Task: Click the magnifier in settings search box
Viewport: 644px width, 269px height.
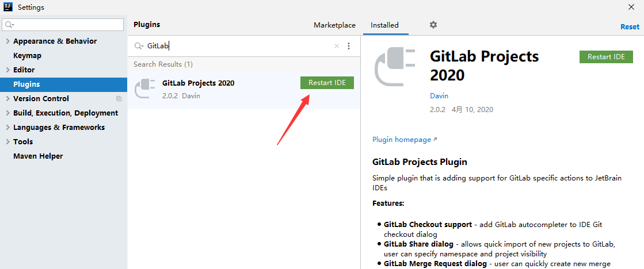Action: (10, 25)
